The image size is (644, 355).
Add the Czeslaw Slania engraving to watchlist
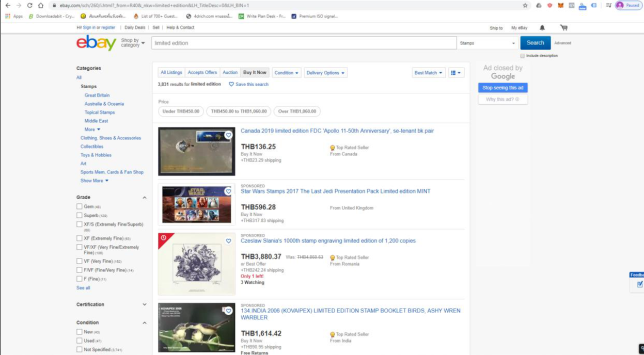point(228,241)
